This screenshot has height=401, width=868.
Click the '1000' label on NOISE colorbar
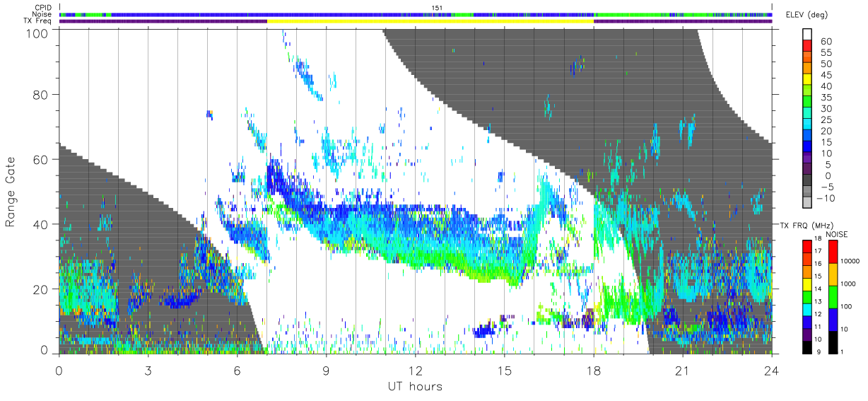pos(847,284)
